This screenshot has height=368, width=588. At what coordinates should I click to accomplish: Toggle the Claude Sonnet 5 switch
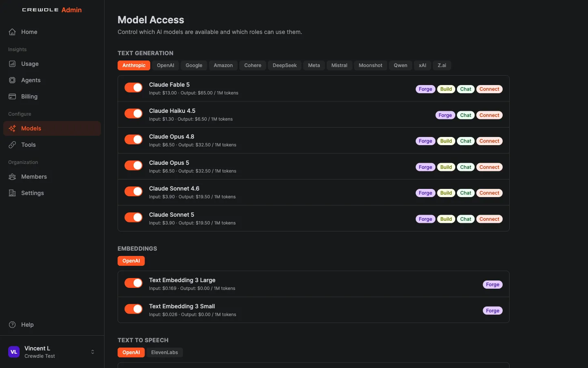point(134,218)
